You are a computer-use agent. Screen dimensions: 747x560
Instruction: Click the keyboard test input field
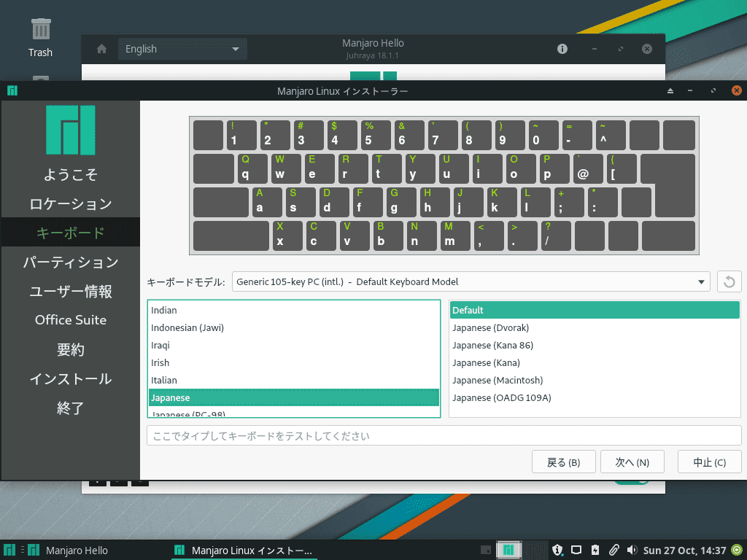tap(444, 435)
